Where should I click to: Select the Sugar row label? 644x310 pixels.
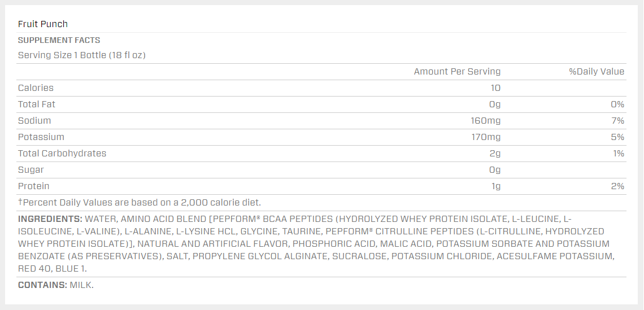(x=31, y=170)
